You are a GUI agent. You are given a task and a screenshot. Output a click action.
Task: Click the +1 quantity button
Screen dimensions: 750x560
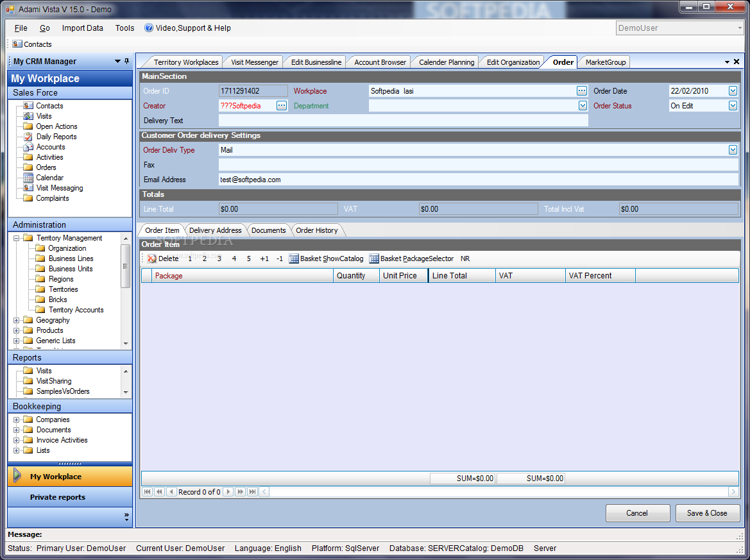pyautogui.click(x=264, y=259)
